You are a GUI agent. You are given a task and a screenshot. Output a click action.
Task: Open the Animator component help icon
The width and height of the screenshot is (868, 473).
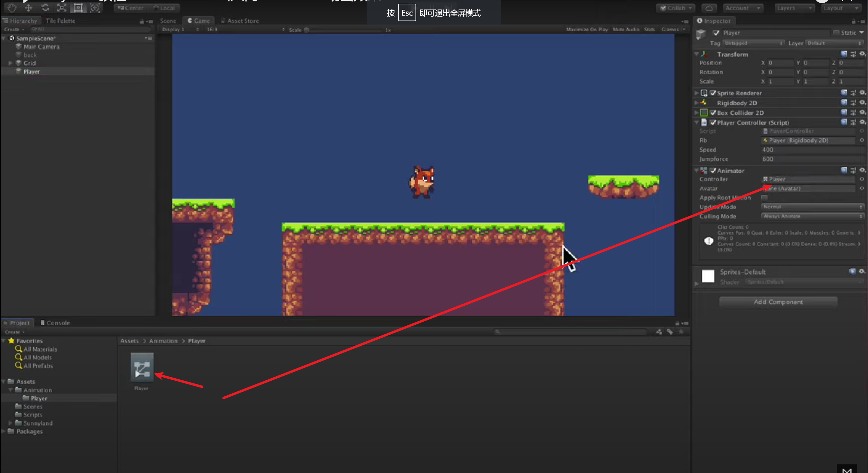pos(844,170)
